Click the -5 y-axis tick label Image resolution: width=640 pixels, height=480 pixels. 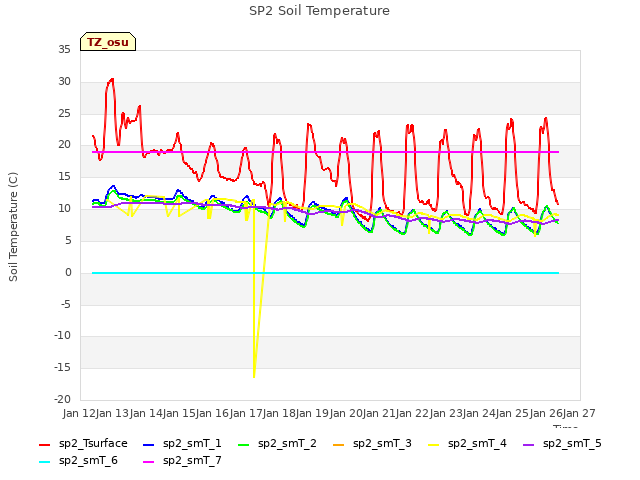(x=65, y=304)
